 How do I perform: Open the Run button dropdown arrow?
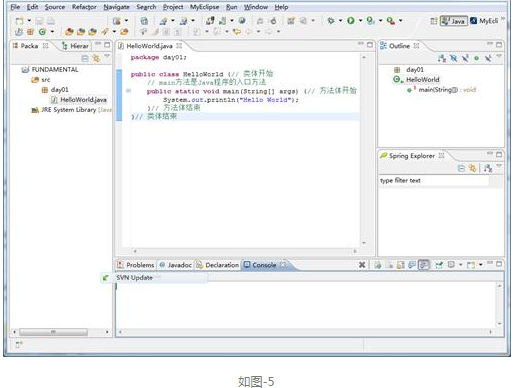coord(360,21)
